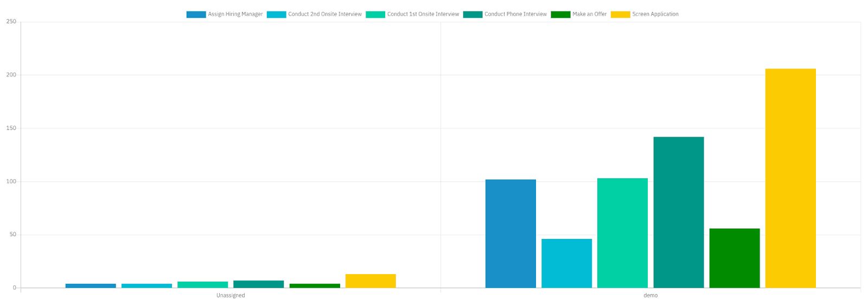Viewport: 868px width, 305px height.
Task: Select the blue Assign Hiring Manager bar under Unassigned
Action: (91, 285)
